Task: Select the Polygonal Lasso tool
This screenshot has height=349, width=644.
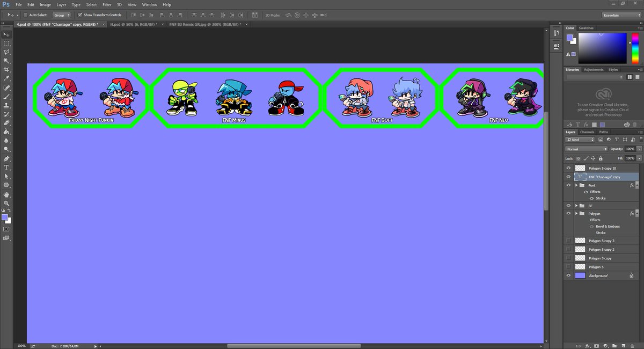Action: [6, 52]
